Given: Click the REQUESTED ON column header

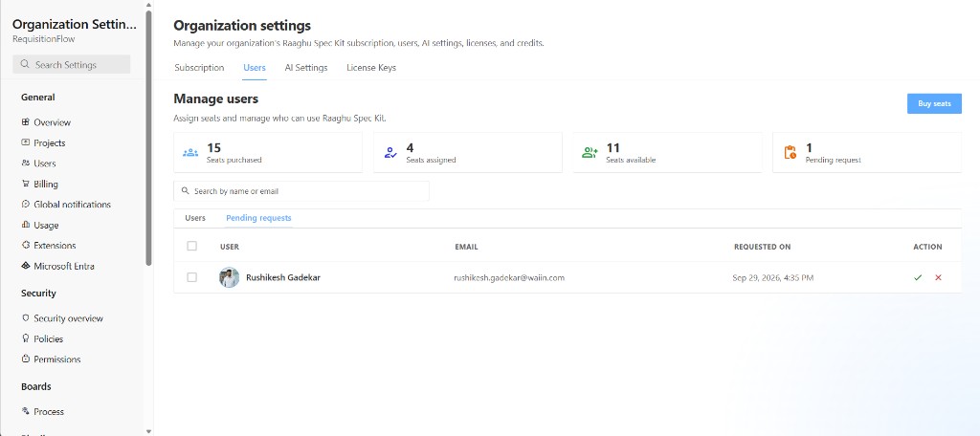Looking at the screenshot, I should coord(762,247).
